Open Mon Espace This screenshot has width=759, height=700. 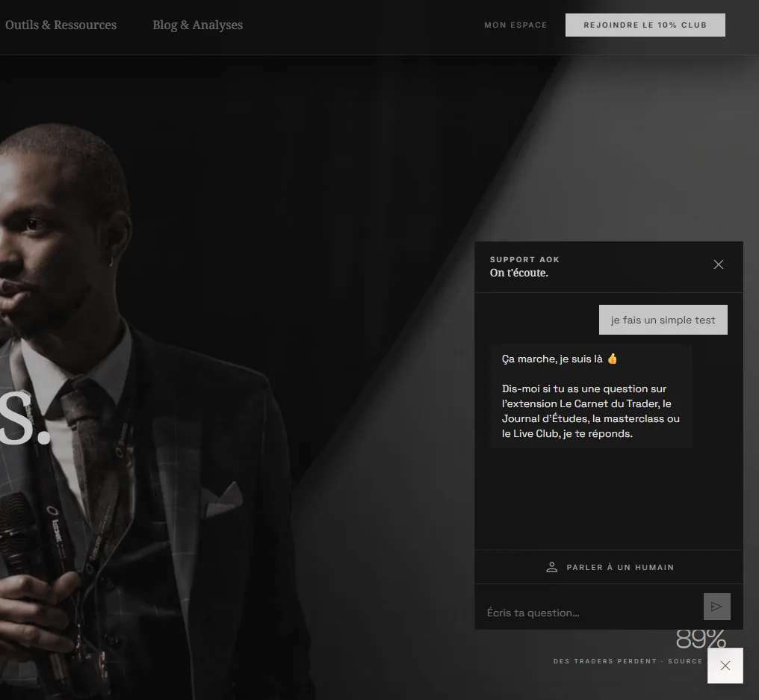pos(515,25)
